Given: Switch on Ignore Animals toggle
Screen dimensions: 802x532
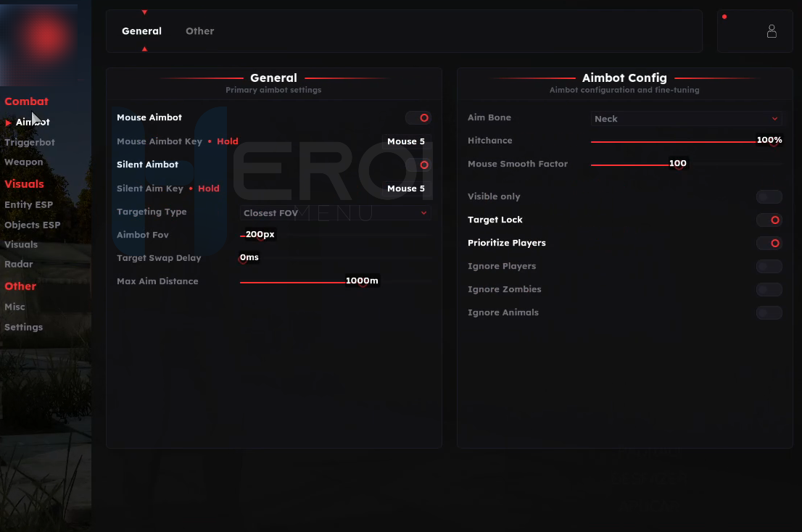Looking at the screenshot, I should 769,312.
